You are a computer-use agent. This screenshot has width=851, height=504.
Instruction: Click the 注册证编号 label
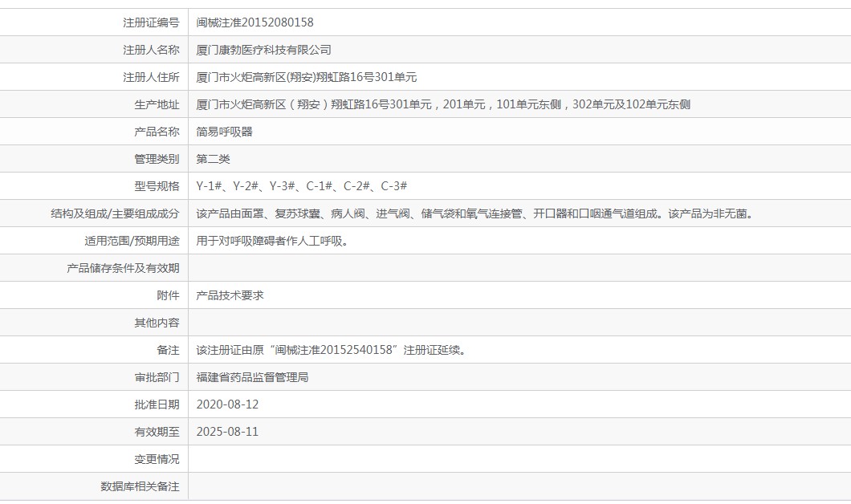[151, 22]
